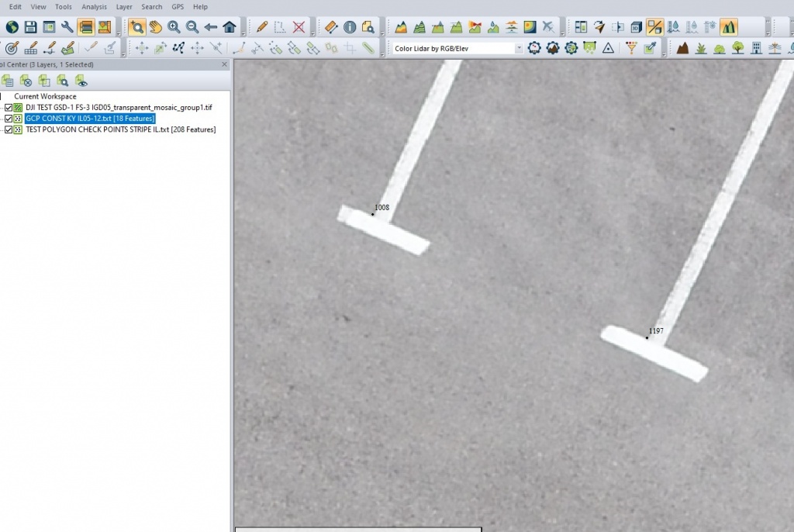794x532 pixels.
Task: Open Color Lidar by RGB/Elev dropdown
Action: (x=519, y=48)
